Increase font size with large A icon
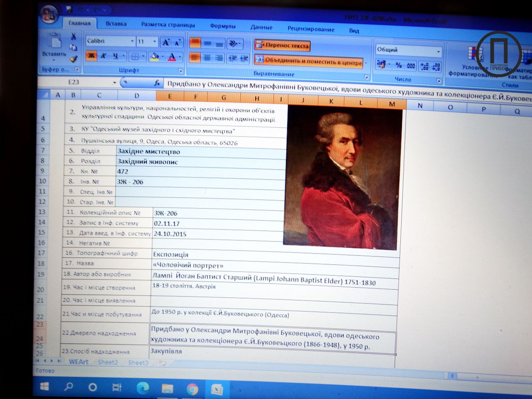The image size is (532, 399). (x=165, y=42)
